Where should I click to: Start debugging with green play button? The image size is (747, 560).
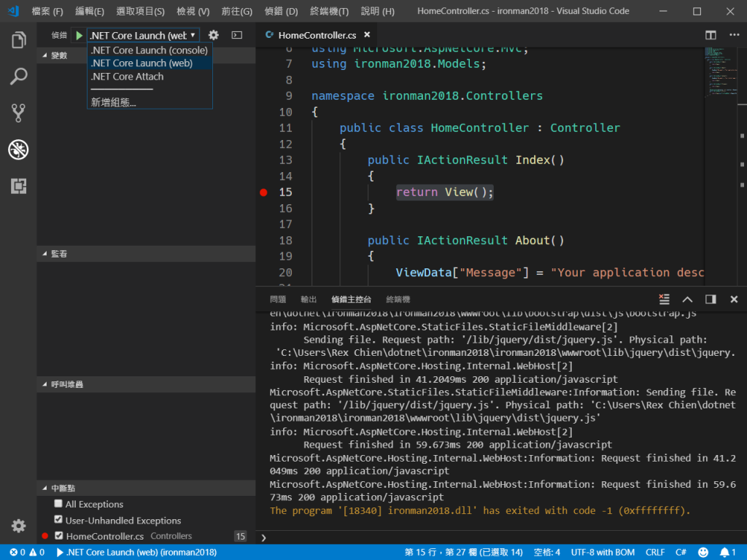[79, 35]
